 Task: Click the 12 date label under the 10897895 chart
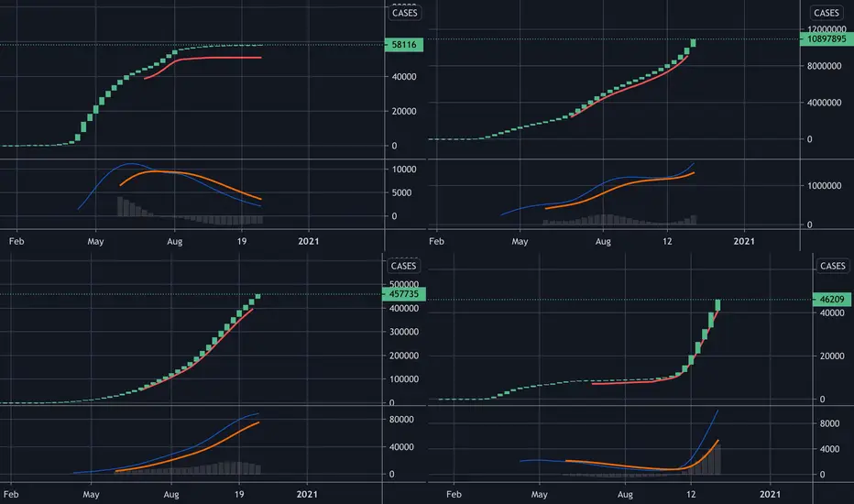pyautogui.click(x=667, y=241)
